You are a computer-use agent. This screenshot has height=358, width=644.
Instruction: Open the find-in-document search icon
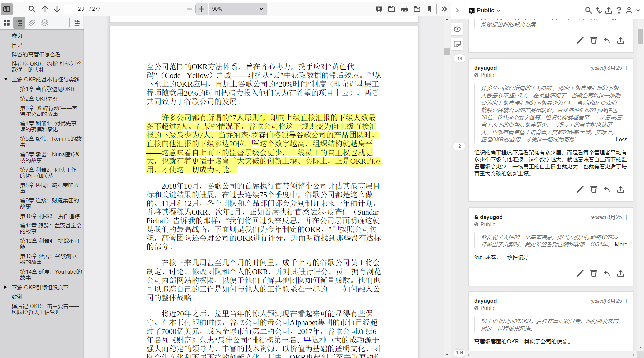[32, 9]
